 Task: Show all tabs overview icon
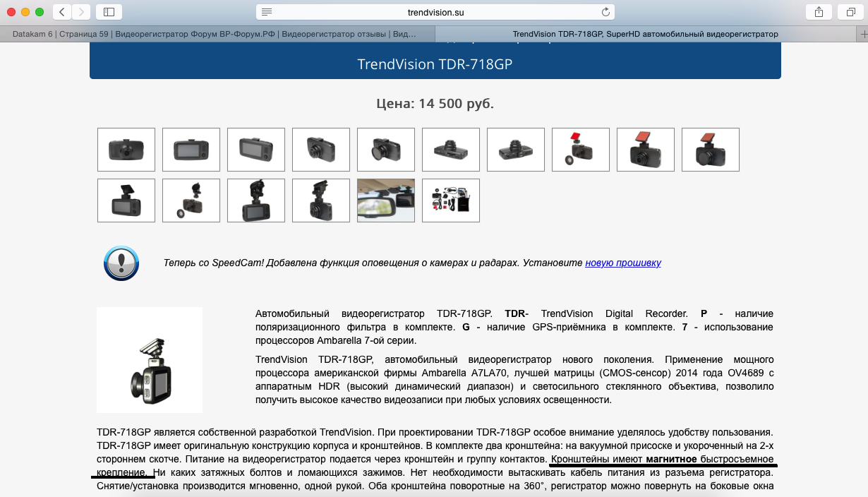pos(850,12)
